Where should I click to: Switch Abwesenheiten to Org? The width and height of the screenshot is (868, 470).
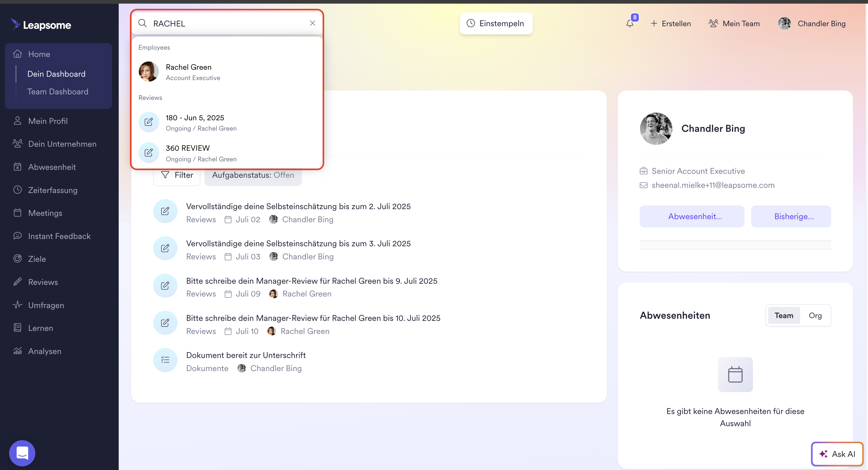[x=815, y=315]
